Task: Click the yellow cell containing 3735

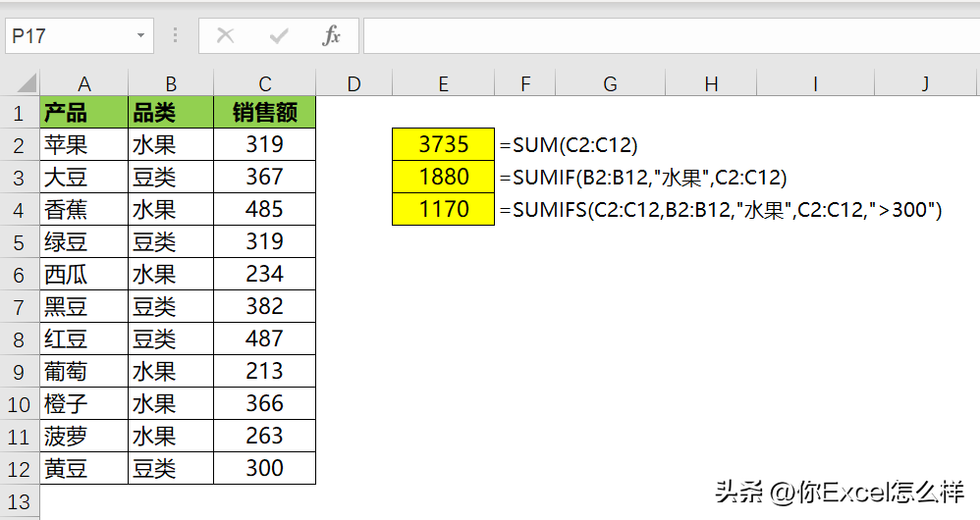Action: click(443, 144)
